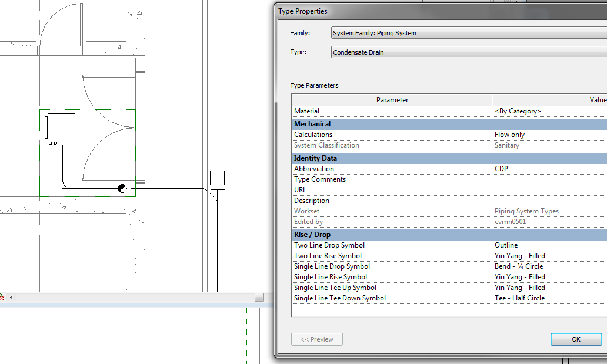Change the Single Line Drop Symbol Bend value

[x=549, y=266]
